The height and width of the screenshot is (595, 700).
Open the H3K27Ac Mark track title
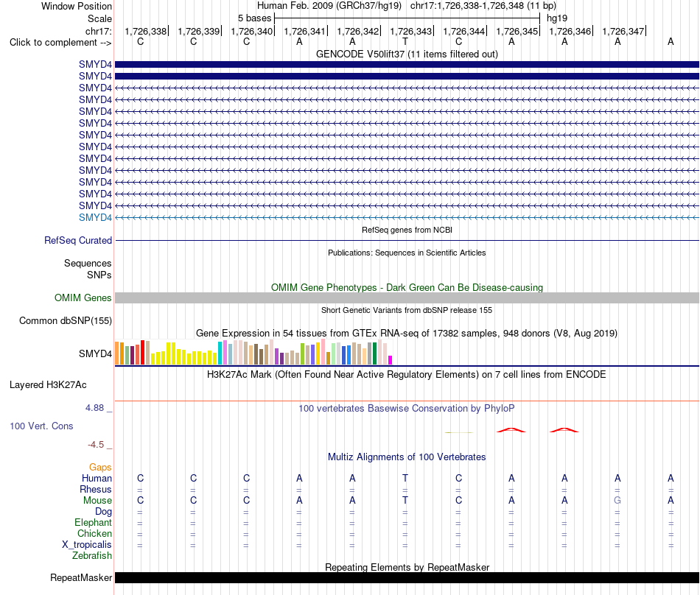pos(407,375)
